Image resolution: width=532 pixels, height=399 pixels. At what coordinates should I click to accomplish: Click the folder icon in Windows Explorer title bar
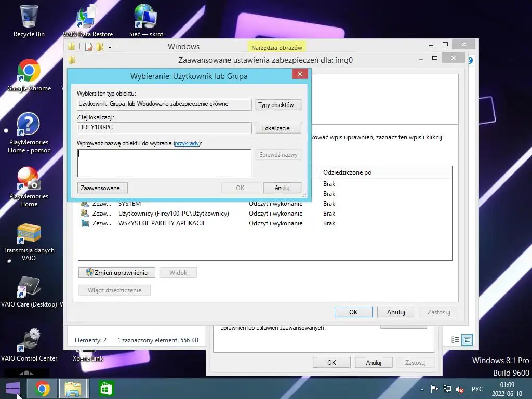click(72, 46)
